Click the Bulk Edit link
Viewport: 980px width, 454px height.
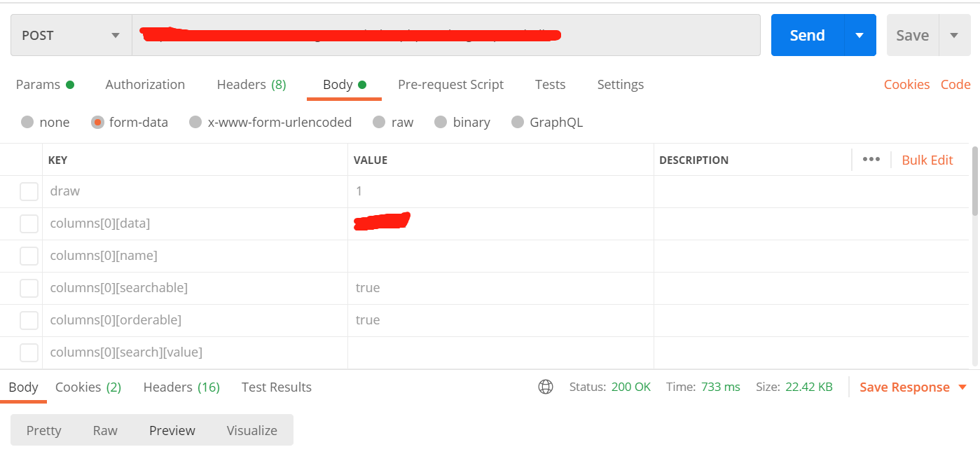click(x=927, y=160)
